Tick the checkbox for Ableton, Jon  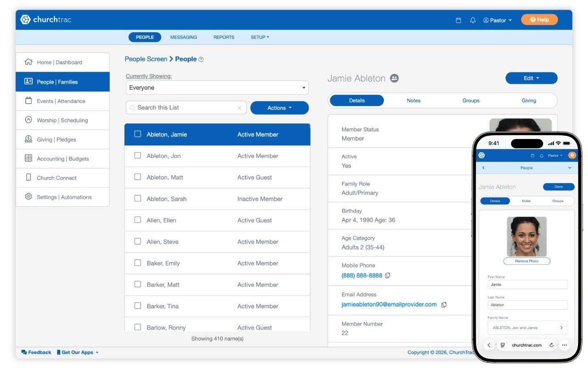click(137, 155)
